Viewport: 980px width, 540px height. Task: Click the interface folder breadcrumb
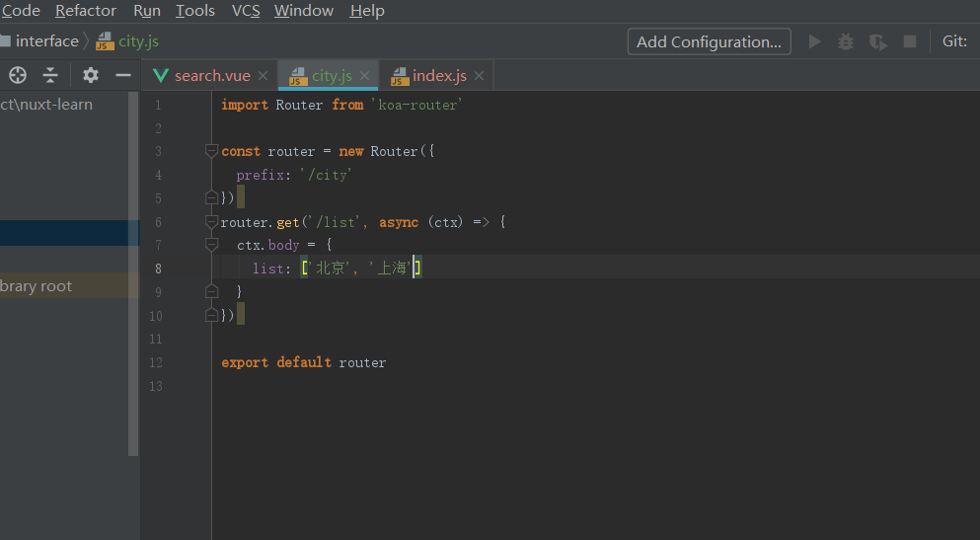point(46,41)
